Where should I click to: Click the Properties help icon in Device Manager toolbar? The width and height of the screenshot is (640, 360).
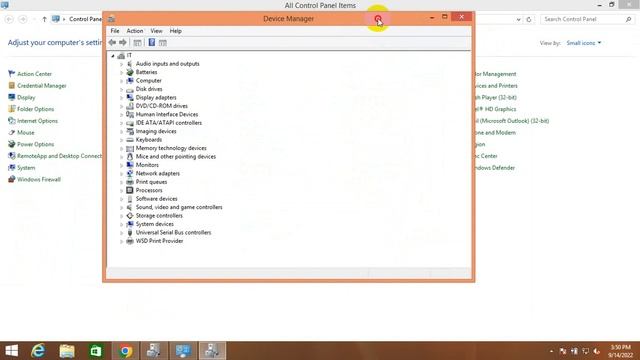[x=151, y=42]
